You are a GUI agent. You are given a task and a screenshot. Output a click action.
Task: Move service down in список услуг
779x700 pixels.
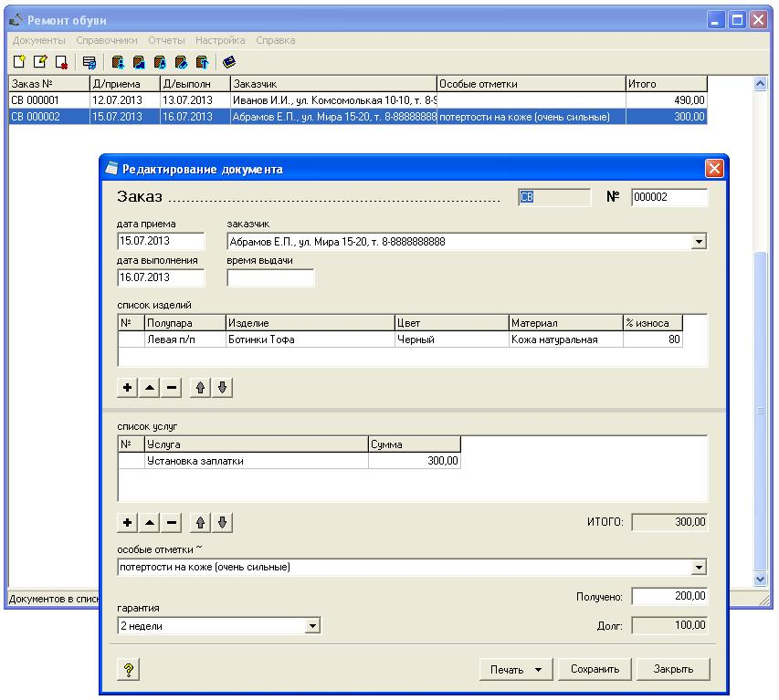tap(223, 523)
